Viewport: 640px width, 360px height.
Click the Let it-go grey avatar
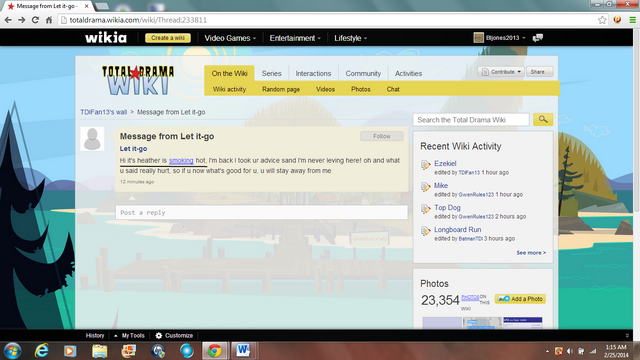pos(92,139)
